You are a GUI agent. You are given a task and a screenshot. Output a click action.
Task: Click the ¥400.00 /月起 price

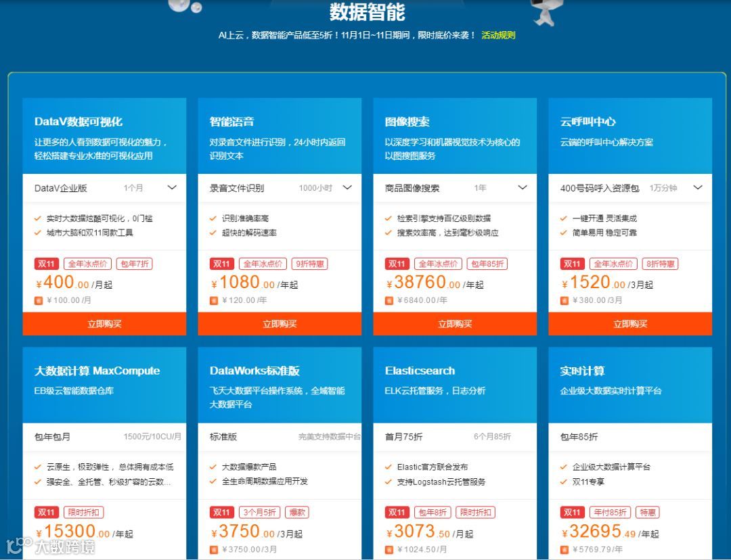pyautogui.click(x=74, y=282)
